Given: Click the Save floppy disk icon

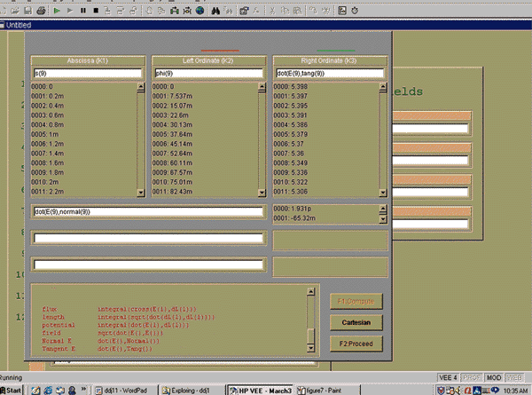Looking at the screenshot, I should coord(27,11).
